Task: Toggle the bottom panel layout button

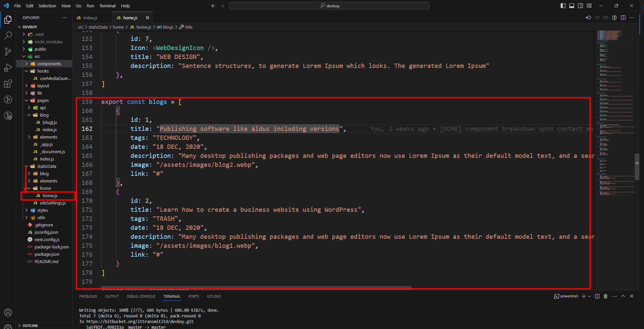Action: pyautogui.click(x=572, y=6)
